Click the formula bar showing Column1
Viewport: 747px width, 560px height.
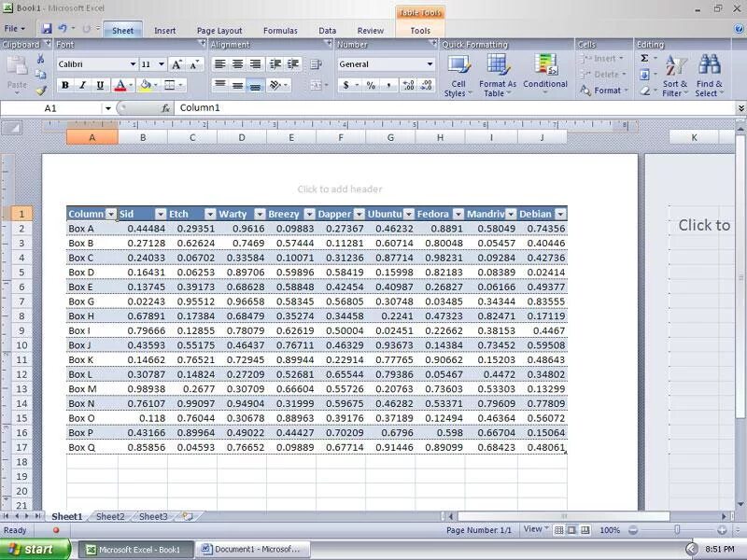(455, 108)
